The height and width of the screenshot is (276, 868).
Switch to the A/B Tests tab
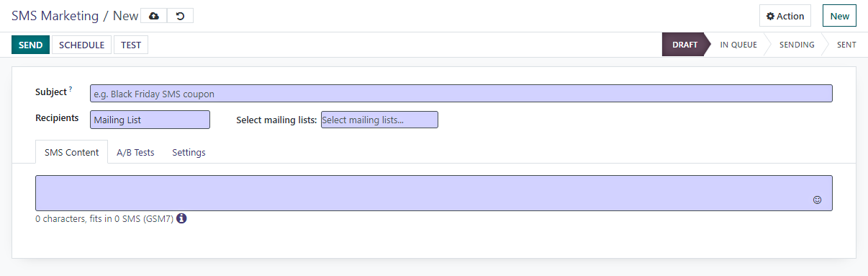coord(135,152)
